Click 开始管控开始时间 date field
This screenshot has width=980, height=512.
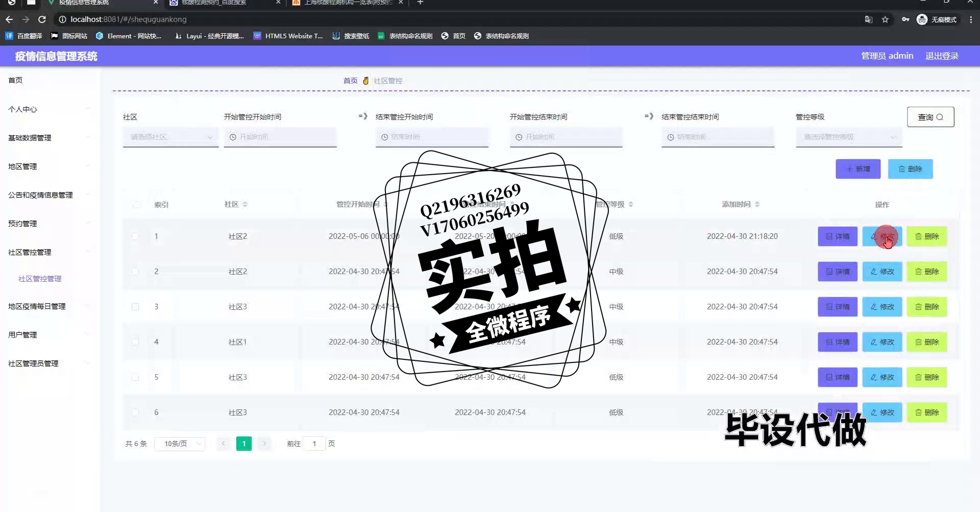pyautogui.click(x=280, y=137)
